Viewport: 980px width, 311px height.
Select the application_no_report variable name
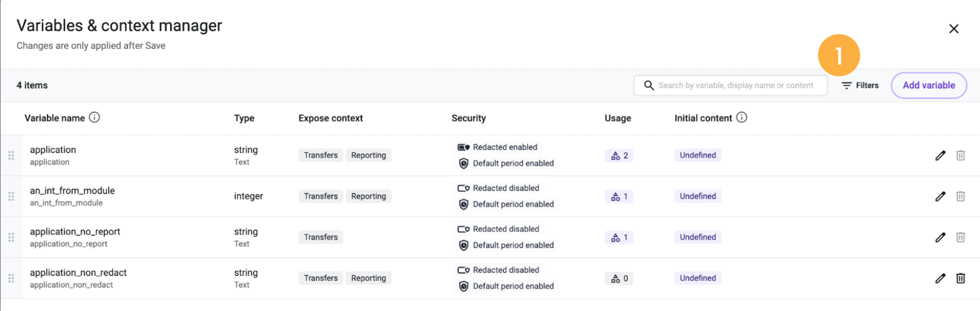tap(75, 232)
